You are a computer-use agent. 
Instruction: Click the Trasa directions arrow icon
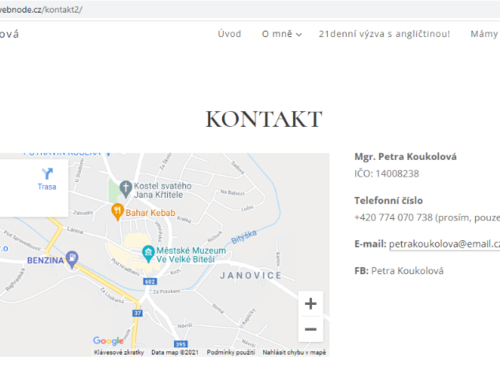[x=47, y=174]
